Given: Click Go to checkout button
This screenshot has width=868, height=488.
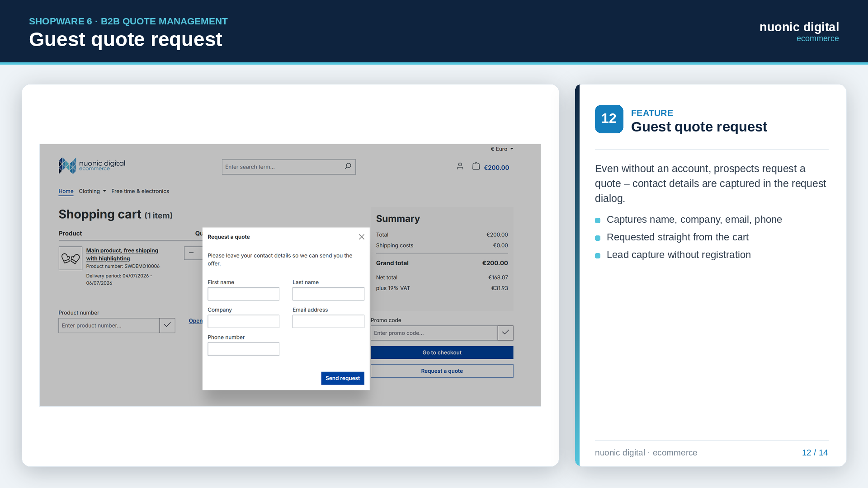Looking at the screenshot, I should click(442, 352).
